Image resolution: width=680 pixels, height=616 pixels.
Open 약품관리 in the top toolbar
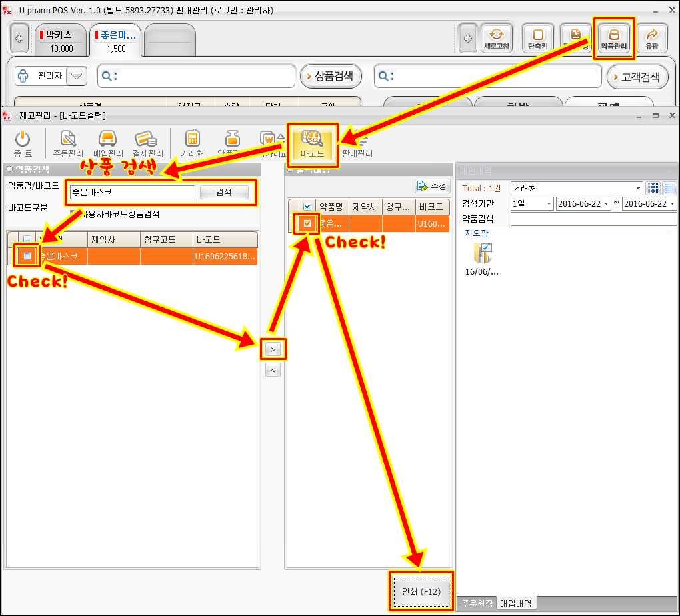[x=613, y=37]
